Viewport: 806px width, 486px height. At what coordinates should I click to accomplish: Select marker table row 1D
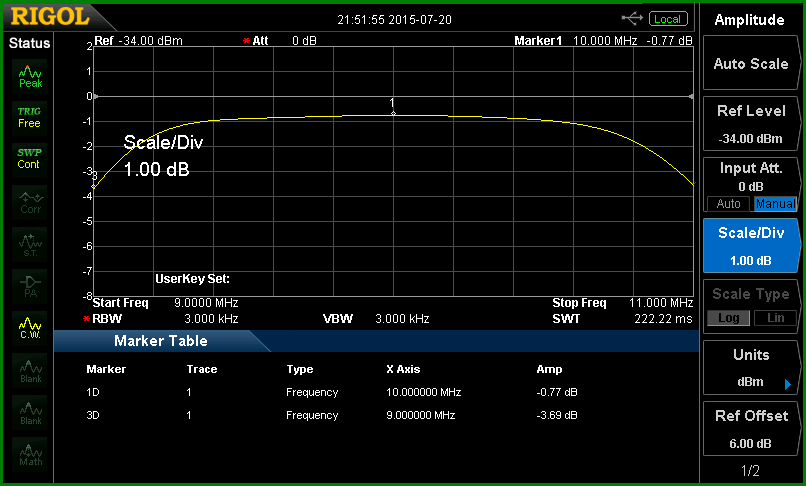[x=332, y=392]
